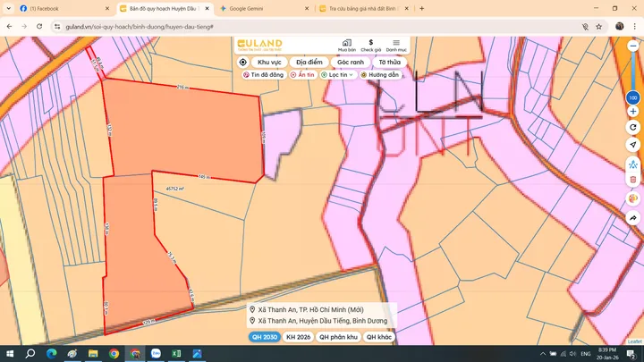Open the tab search dropdown arrow

coord(8,9)
